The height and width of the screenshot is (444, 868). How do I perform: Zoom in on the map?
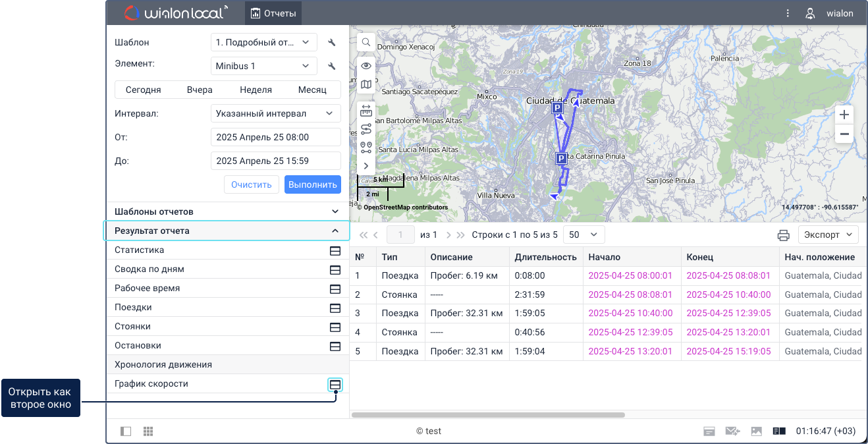844,115
